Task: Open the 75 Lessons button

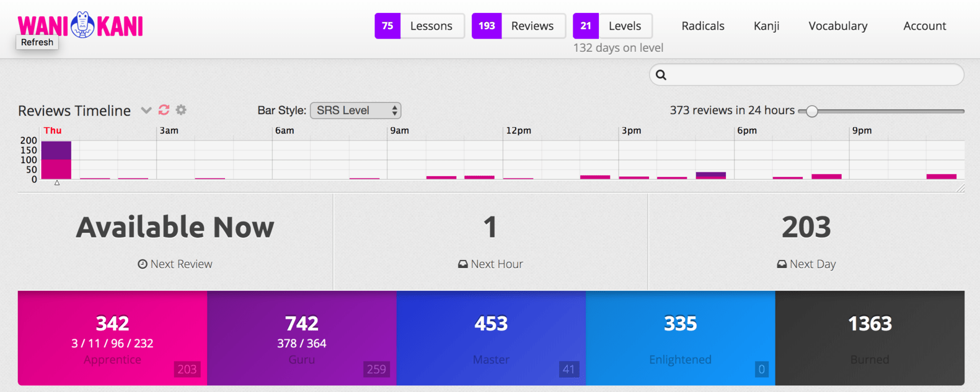Action: click(x=420, y=25)
